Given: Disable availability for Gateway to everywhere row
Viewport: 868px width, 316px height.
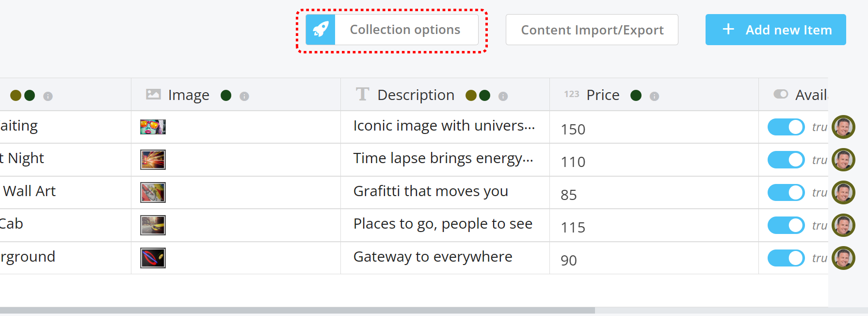Looking at the screenshot, I should click(x=786, y=258).
